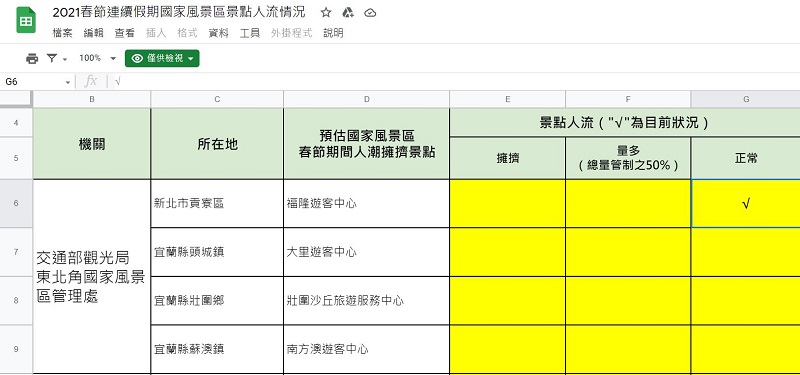The width and height of the screenshot is (800, 375).
Task: Select column E header
Action: point(508,99)
